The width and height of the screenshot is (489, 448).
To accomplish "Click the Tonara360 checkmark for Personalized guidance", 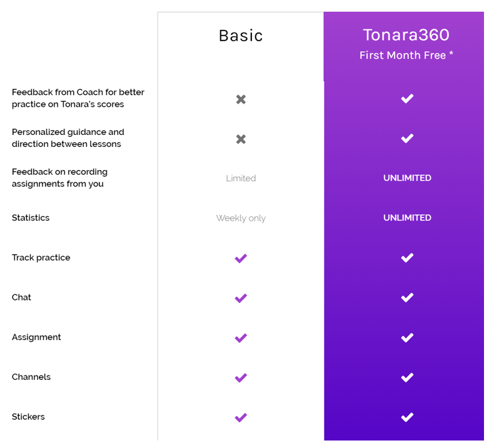I will pyautogui.click(x=407, y=138).
